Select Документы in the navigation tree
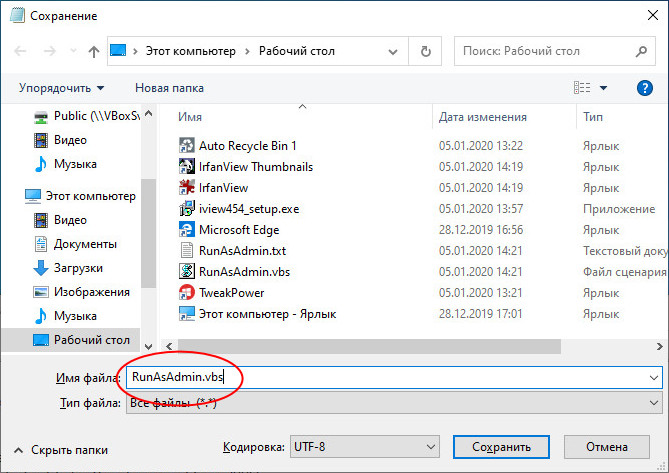The image size is (669, 473). 75,244
